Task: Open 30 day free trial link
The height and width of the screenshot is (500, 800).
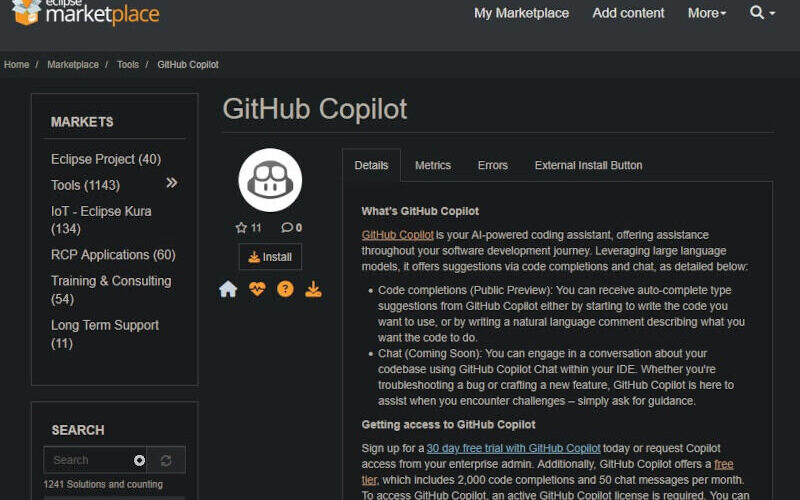Action: tap(513, 448)
